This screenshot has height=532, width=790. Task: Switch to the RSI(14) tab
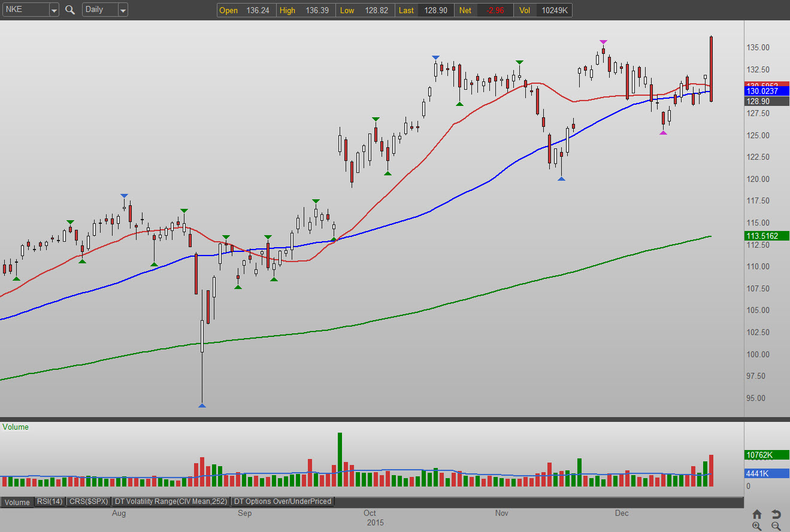(x=49, y=501)
